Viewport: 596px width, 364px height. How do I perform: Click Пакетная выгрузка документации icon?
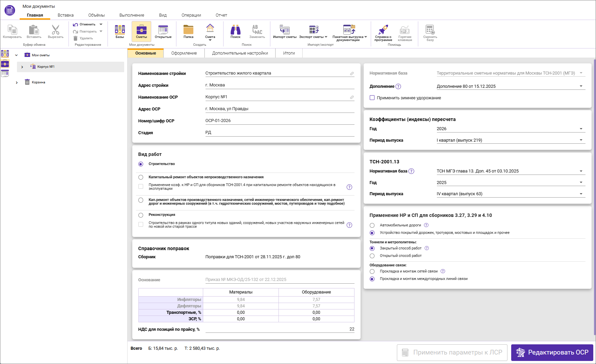pos(349,32)
